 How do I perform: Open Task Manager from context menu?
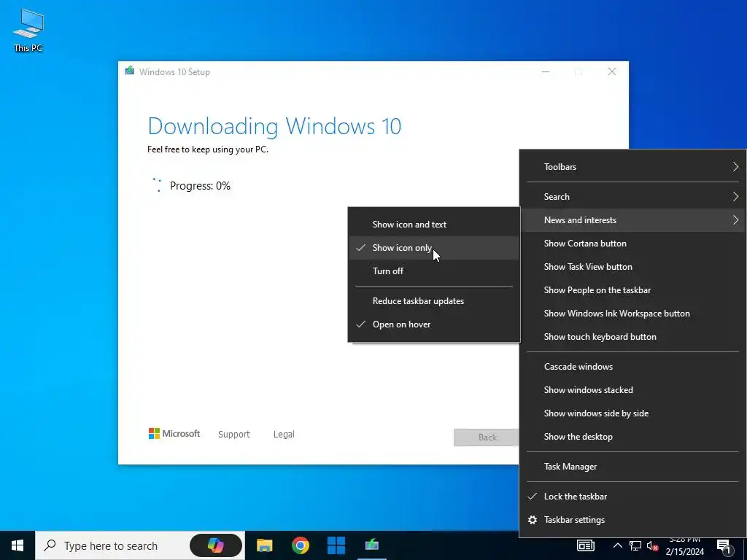[x=632, y=467]
